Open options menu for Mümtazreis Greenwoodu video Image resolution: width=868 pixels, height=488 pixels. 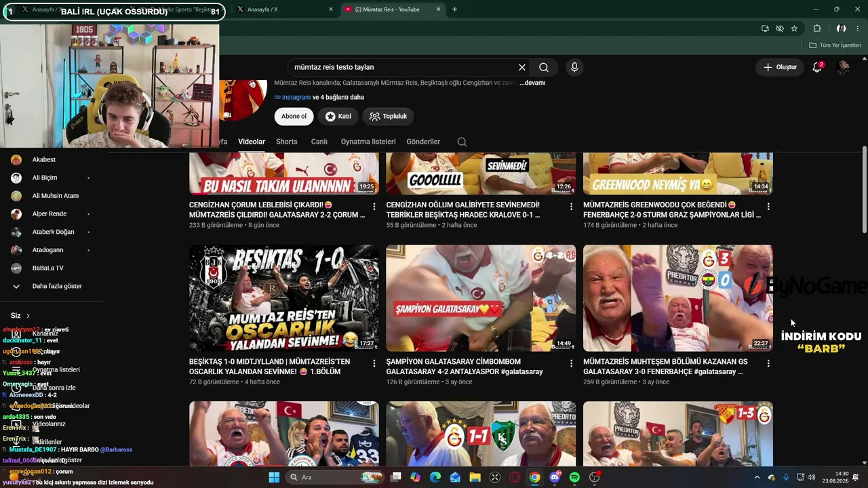(768, 207)
